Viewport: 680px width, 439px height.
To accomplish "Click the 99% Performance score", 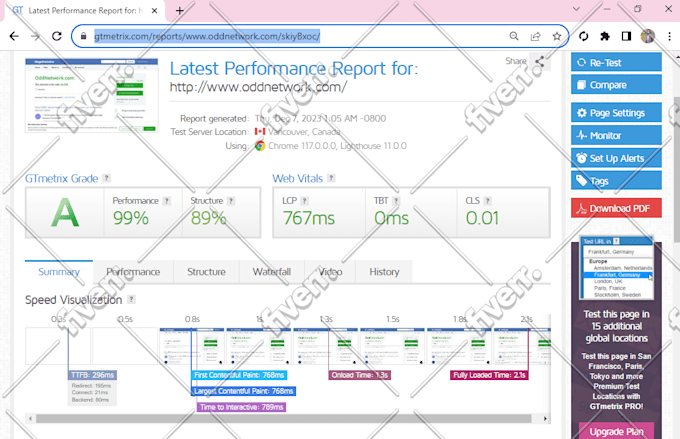I will [x=131, y=218].
